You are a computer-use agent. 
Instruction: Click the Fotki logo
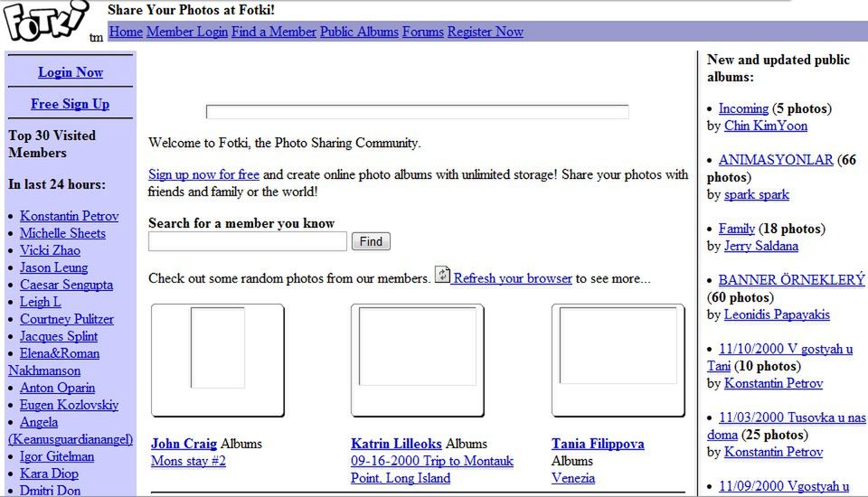pos(45,21)
